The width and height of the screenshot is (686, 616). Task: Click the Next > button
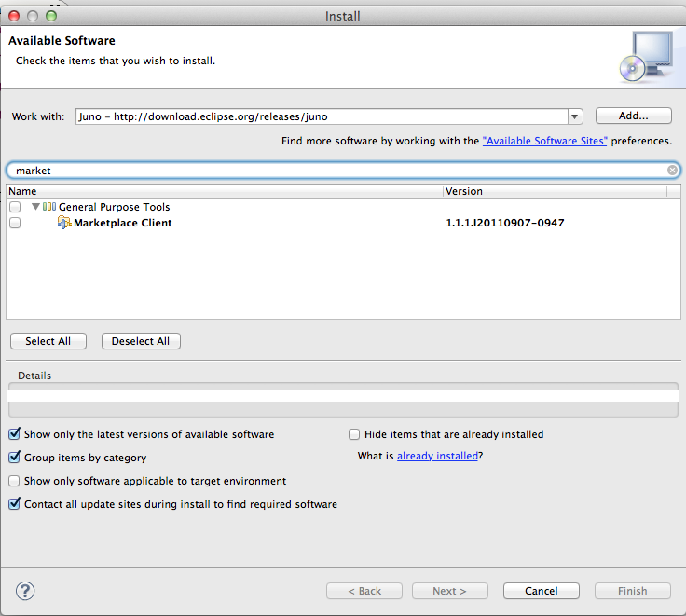tap(450, 591)
